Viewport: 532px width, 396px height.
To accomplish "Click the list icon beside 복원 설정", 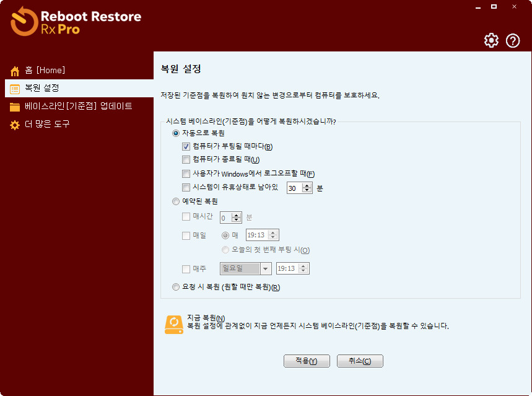I will tap(15, 89).
